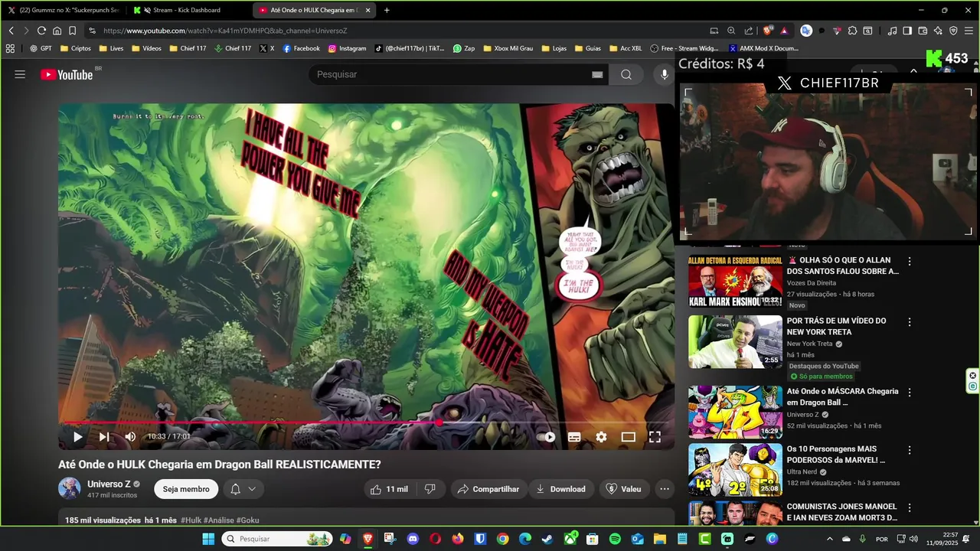
Task: Open Windows Start menu
Action: click(x=208, y=539)
